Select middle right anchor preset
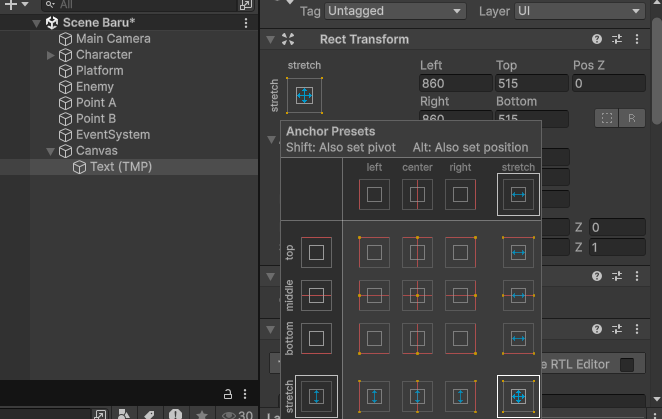 [x=460, y=296]
